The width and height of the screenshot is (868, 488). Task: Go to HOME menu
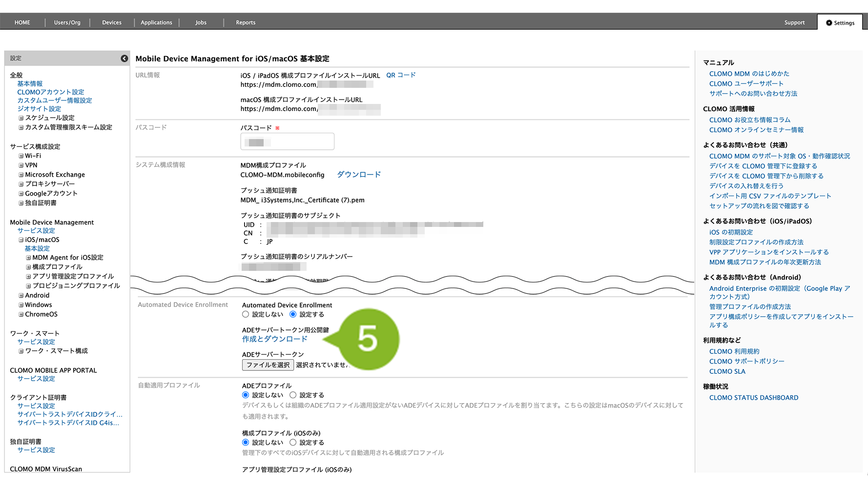pyautogui.click(x=22, y=22)
